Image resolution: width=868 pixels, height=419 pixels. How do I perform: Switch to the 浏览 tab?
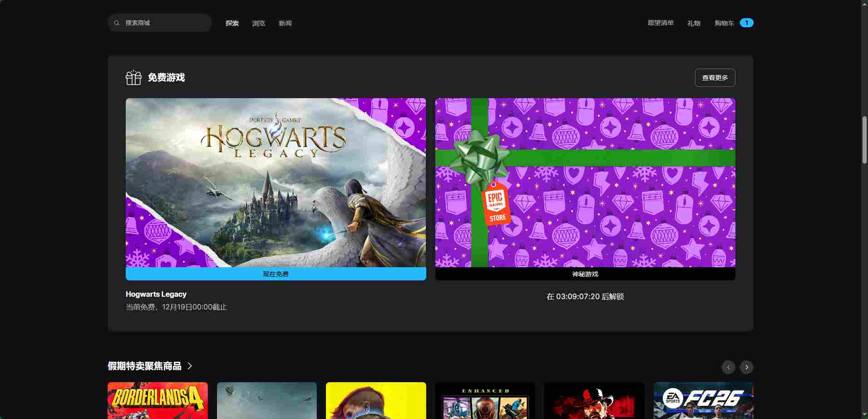coord(258,23)
